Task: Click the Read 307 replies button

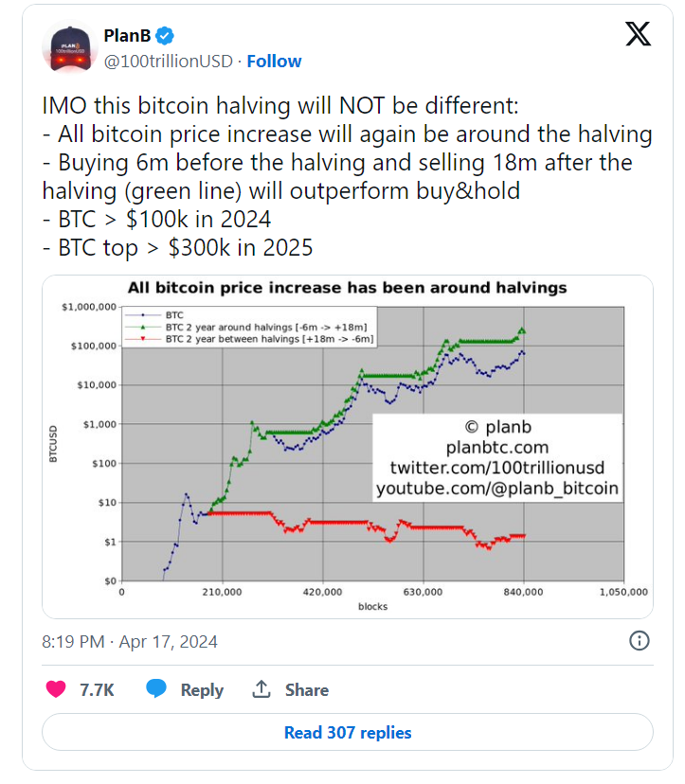Action: [x=348, y=733]
